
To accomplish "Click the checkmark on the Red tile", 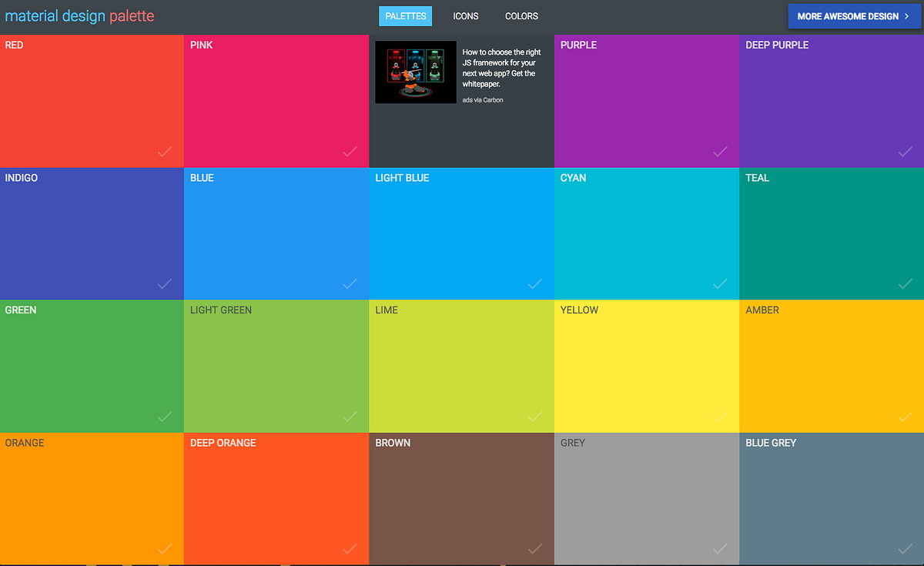I will 164,152.
